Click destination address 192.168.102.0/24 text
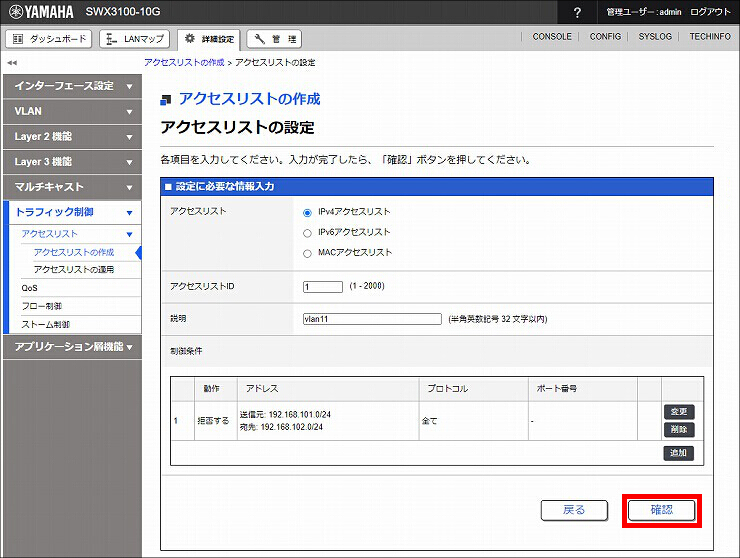 click(x=292, y=427)
